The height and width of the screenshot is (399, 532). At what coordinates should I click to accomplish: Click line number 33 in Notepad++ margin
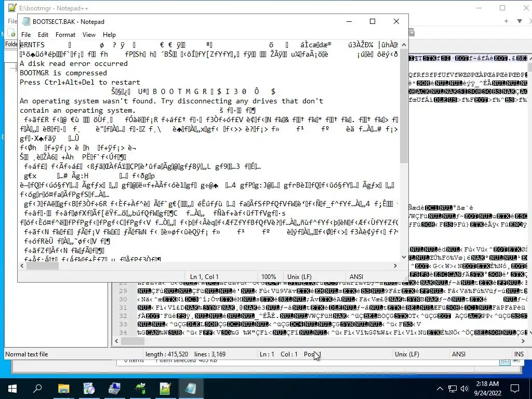tap(123, 324)
